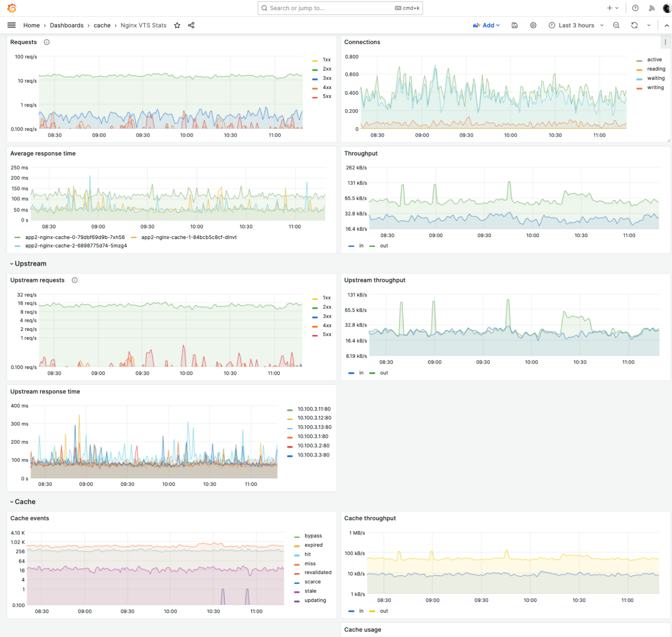Click the Grafana logo icon
Viewport: 672px width, 637px height.
tap(12, 8)
